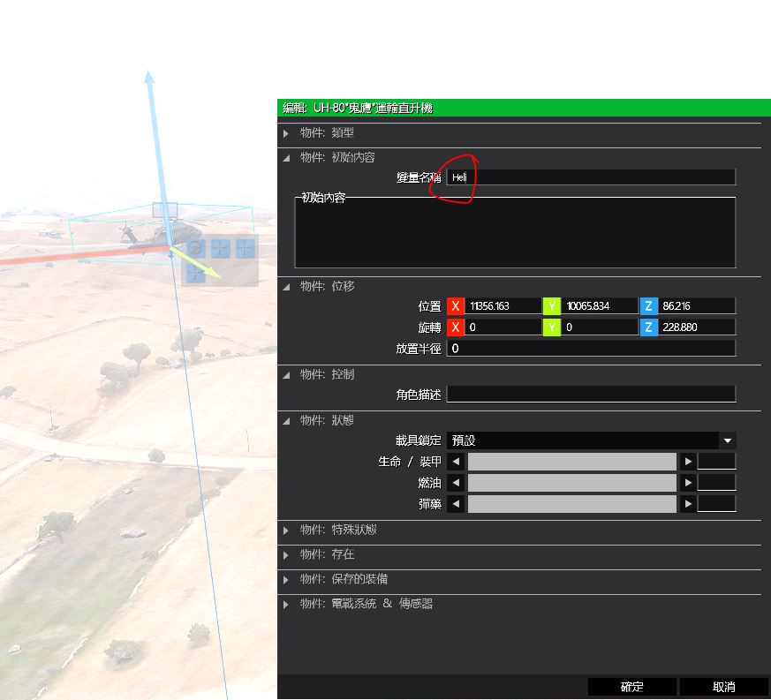
Task: Decrease 生命 / 裝甲 with left arrow
Action: [x=456, y=462]
